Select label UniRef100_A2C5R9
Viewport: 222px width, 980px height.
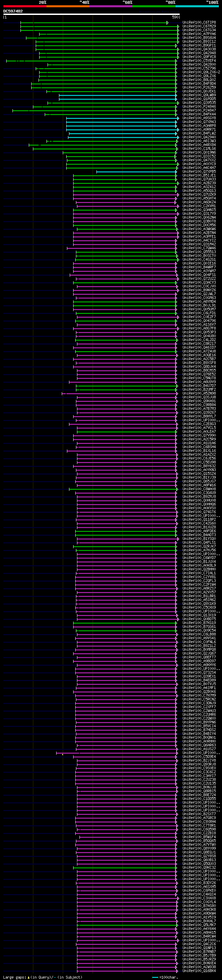click(x=199, y=439)
